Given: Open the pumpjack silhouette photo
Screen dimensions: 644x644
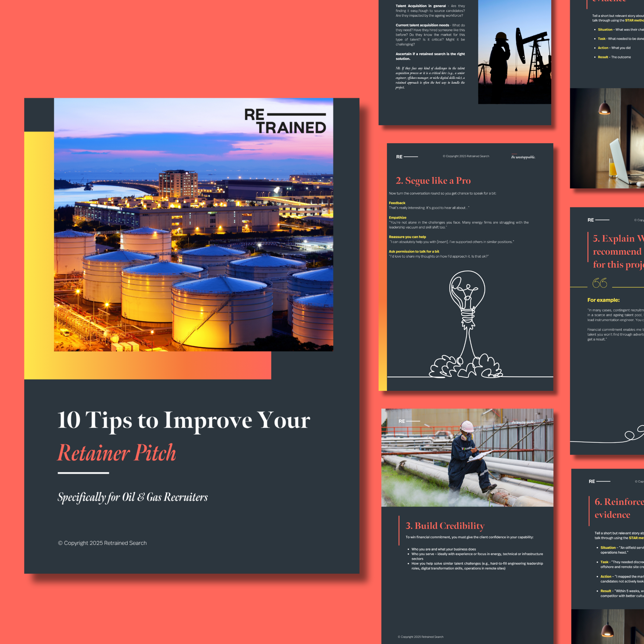Looking at the screenshot, I should tap(514, 52).
